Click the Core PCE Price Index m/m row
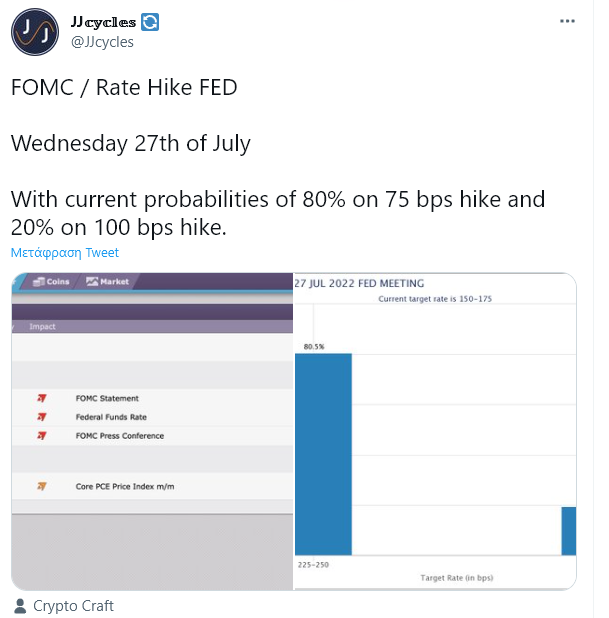Viewport: 609px width, 618px height. coord(152,486)
